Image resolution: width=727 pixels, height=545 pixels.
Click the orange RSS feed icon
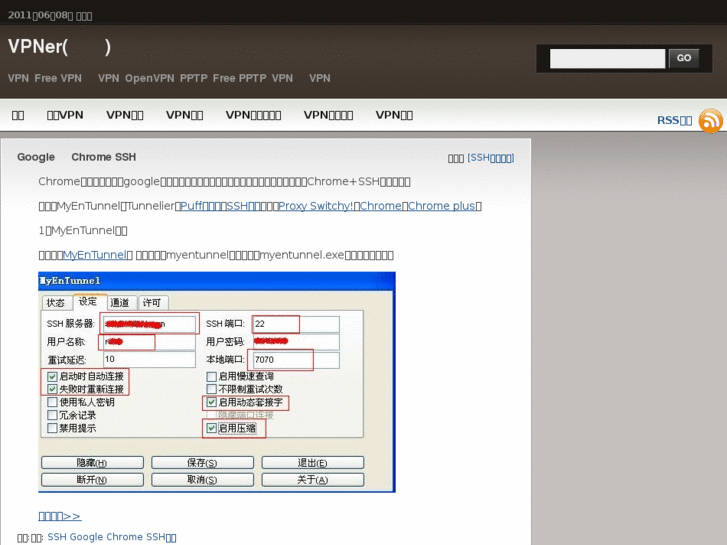coord(710,121)
